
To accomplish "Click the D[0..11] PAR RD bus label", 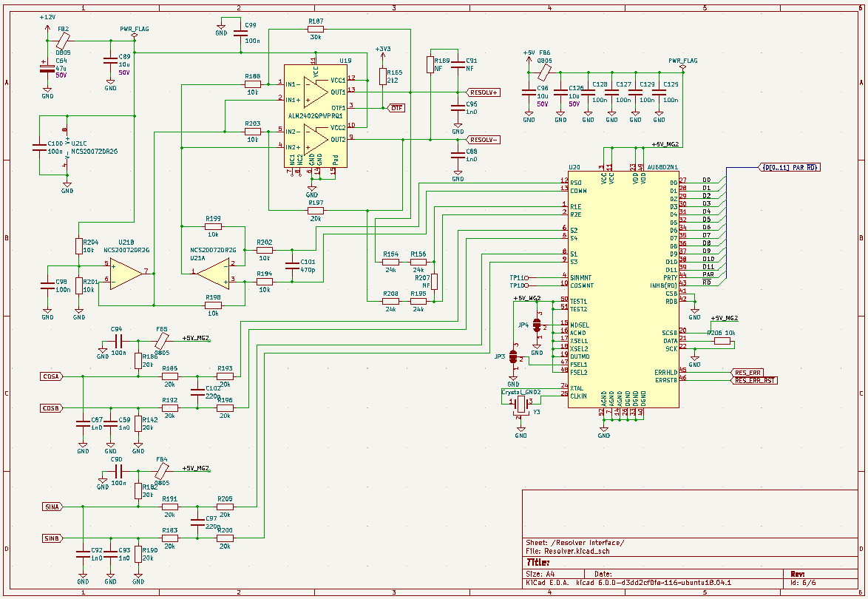I will click(790, 167).
